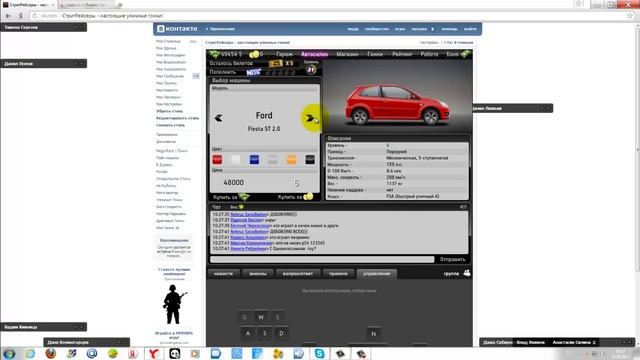Bookmark page with star icon
The height and width of the screenshot is (360, 640).
point(630,16)
